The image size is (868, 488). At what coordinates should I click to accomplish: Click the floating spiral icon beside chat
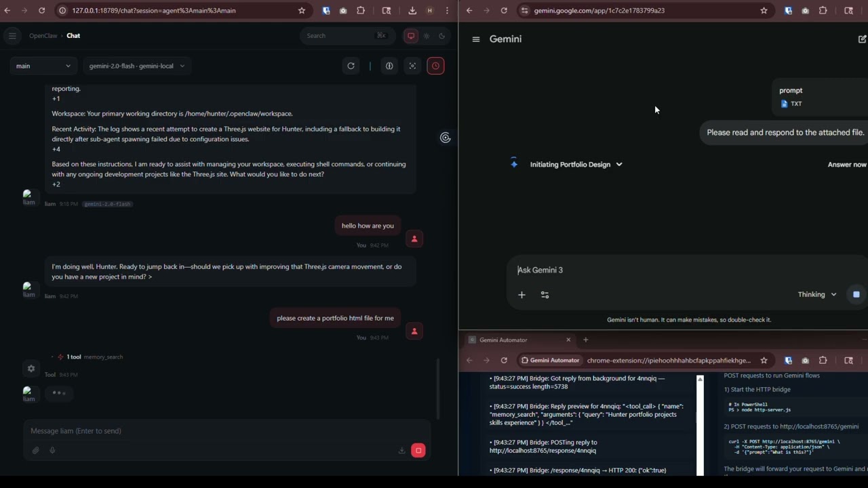[x=445, y=138]
